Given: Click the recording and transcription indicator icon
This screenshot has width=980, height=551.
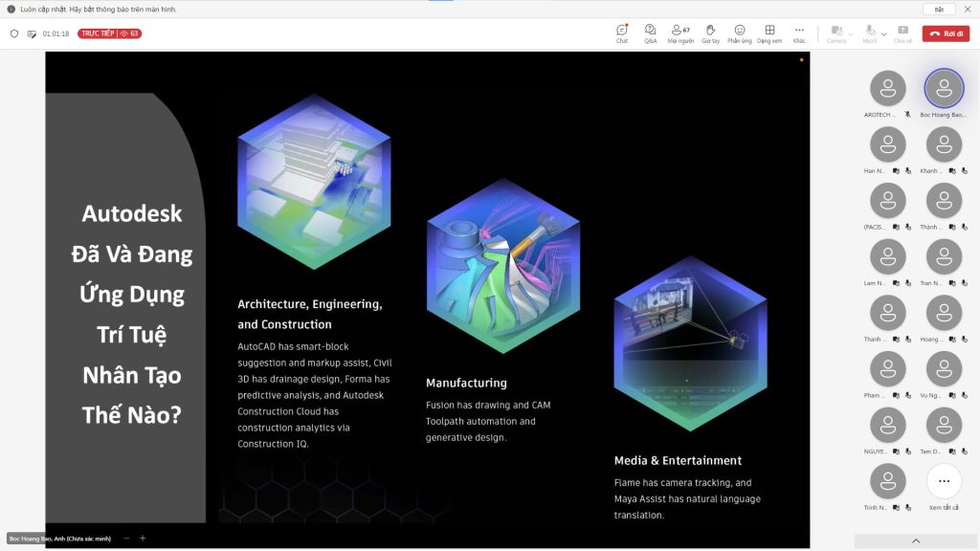Looking at the screenshot, I should [32, 33].
